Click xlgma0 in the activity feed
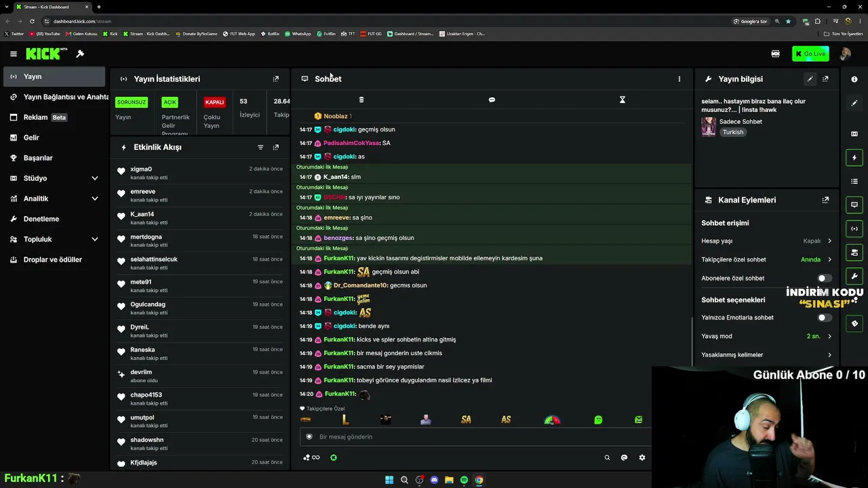The image size is (868, 488). click(141, 169)
